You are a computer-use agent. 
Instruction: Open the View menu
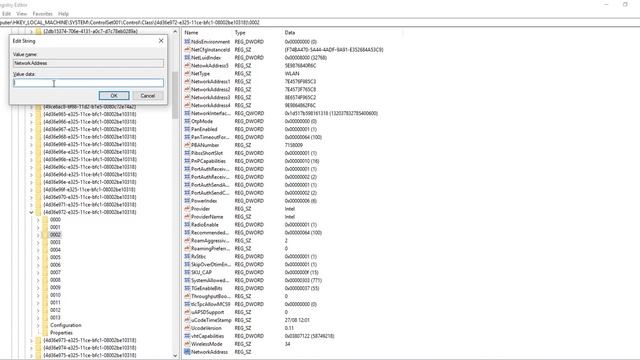22,13
